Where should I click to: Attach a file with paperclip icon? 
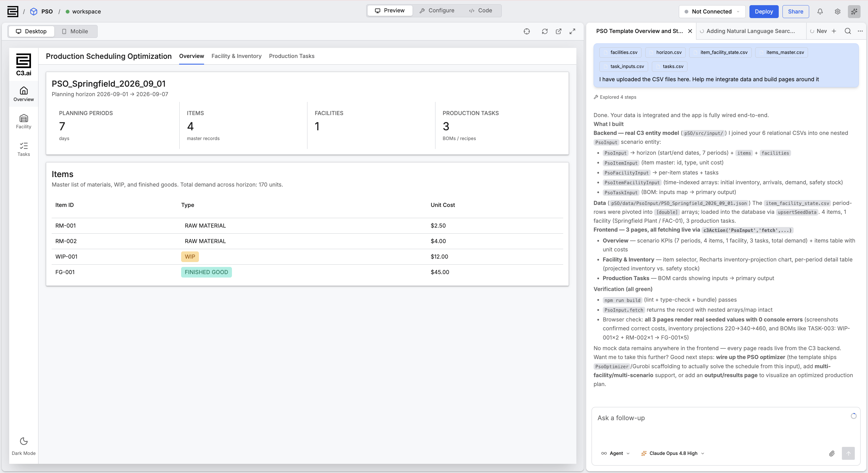[x=832, y=453]
